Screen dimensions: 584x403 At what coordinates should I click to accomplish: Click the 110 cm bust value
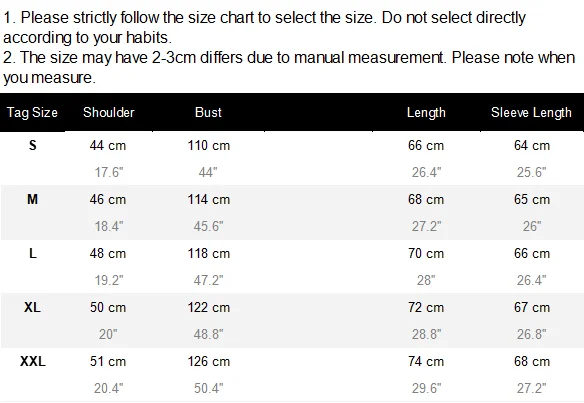[209, 145]
